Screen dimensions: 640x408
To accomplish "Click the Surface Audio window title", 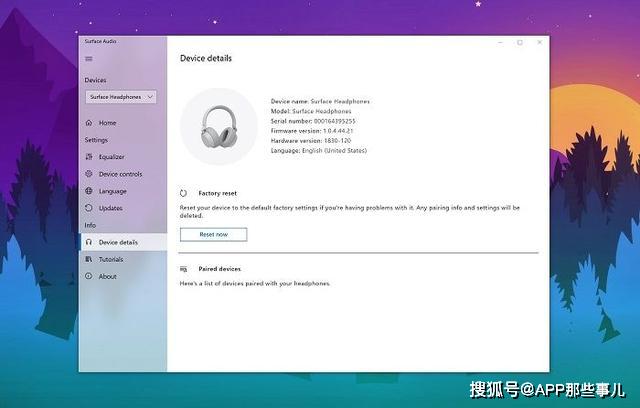I will [100, 41].
